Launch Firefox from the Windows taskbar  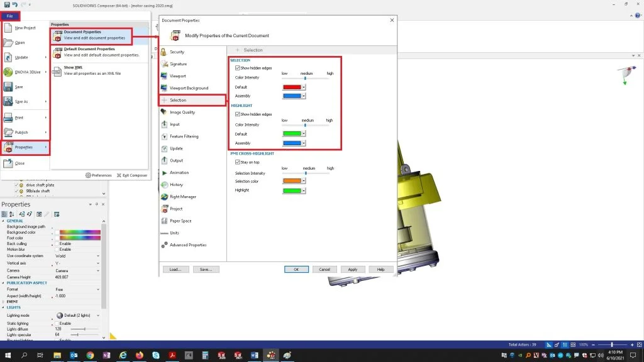click(139, 355)
